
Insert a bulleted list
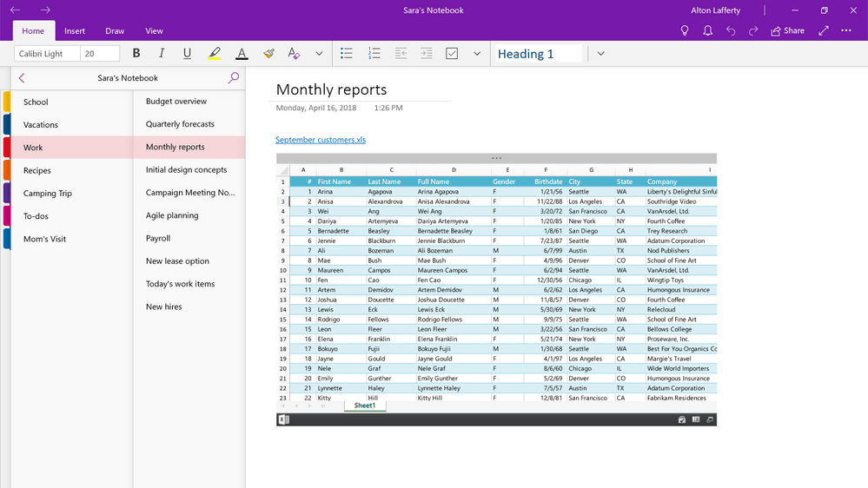(347, 53)
